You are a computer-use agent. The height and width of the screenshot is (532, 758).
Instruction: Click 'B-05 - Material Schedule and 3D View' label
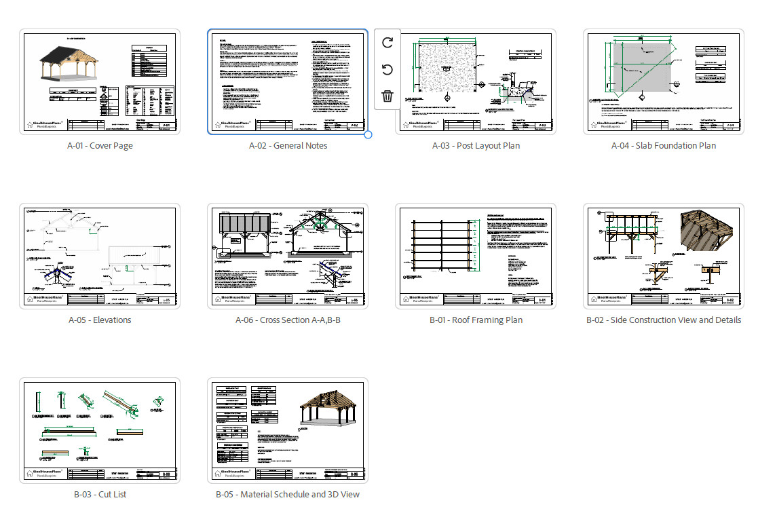[x=288, y=494]
